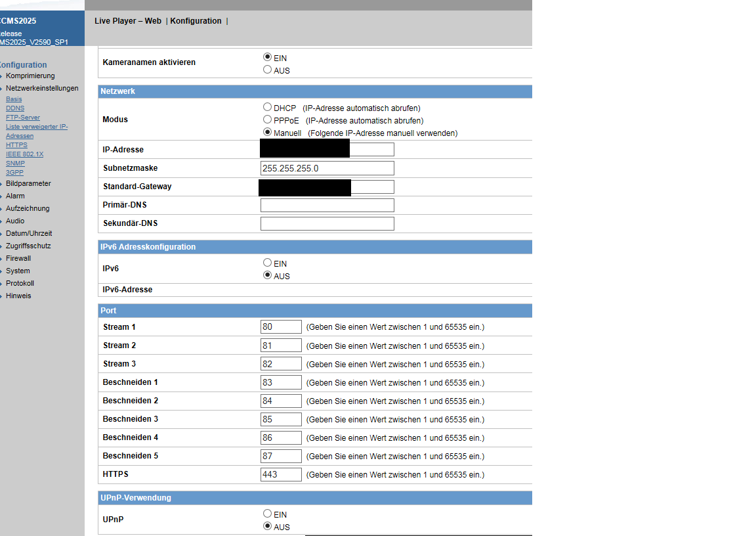
Task: Go to HTTPS network settings link
Action: pyautogui.click(x=16, y=145)
